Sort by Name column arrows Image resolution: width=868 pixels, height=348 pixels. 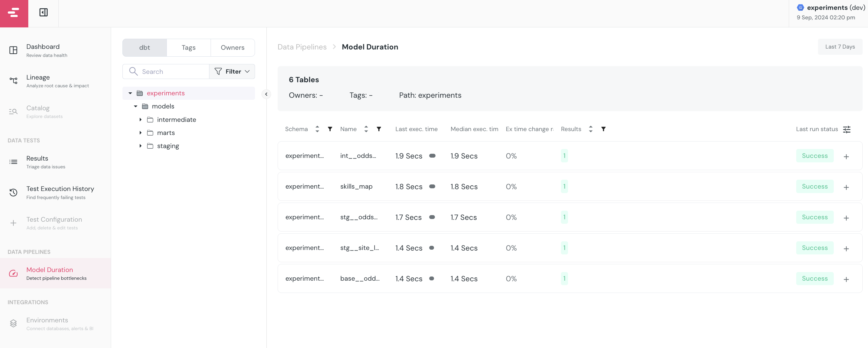366,129
